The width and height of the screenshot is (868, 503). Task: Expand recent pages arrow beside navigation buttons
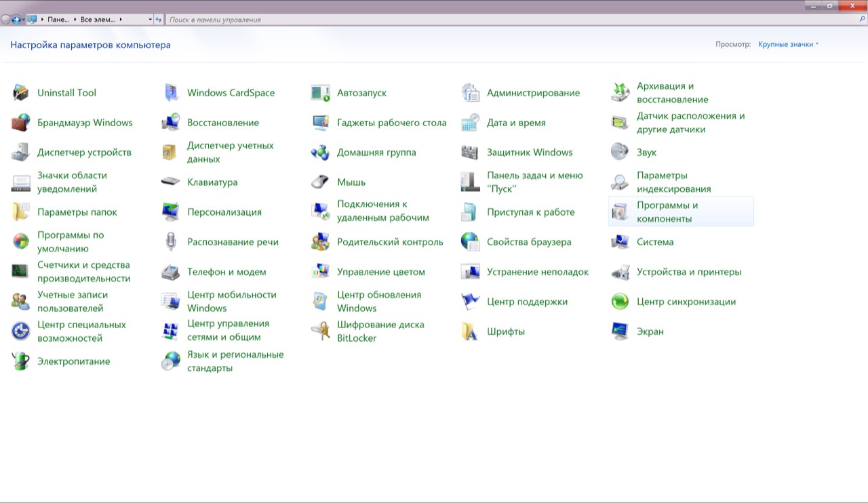pos(23,20)
